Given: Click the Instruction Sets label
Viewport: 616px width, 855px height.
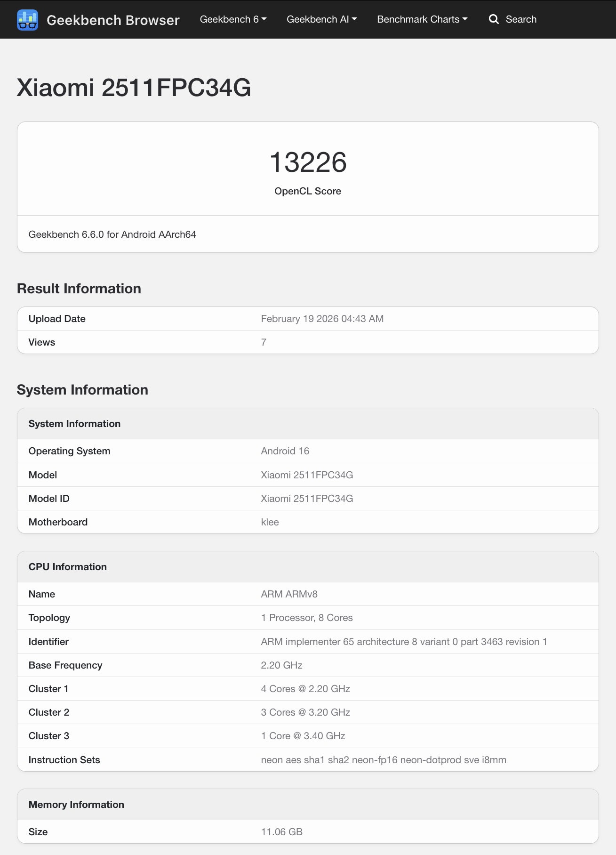Looking at the screenshot, I should coord(64,760).
